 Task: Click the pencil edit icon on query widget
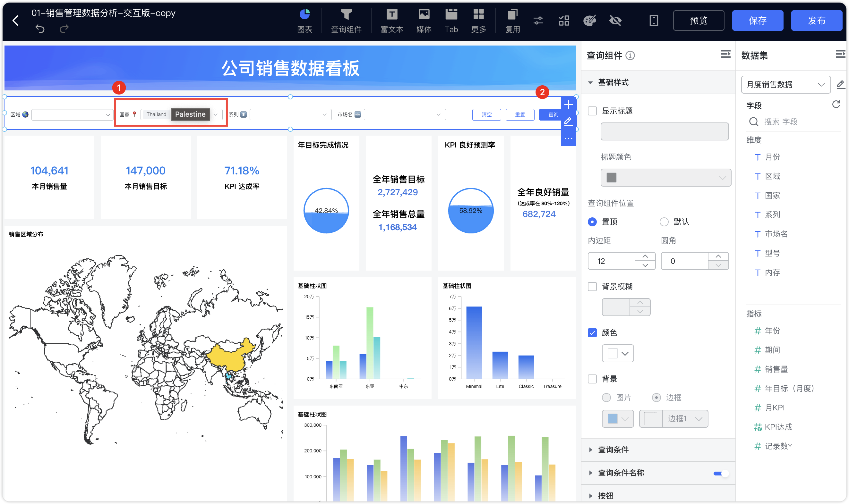coord(568,121)
